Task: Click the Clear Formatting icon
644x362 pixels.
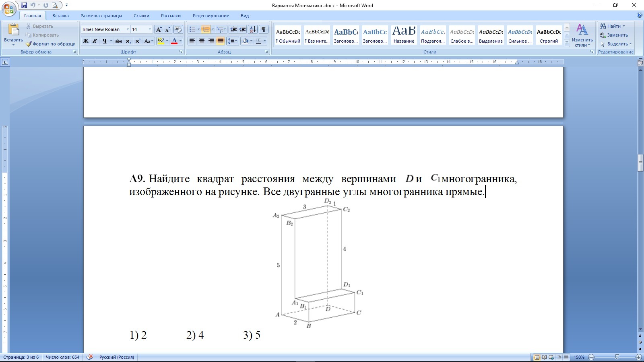Action: (178, 29)
